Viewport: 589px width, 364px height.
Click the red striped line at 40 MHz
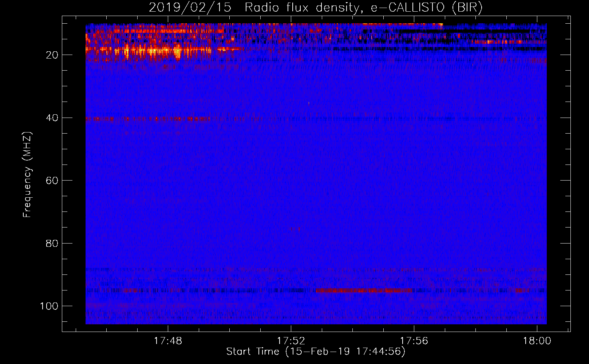click(148, 119)
